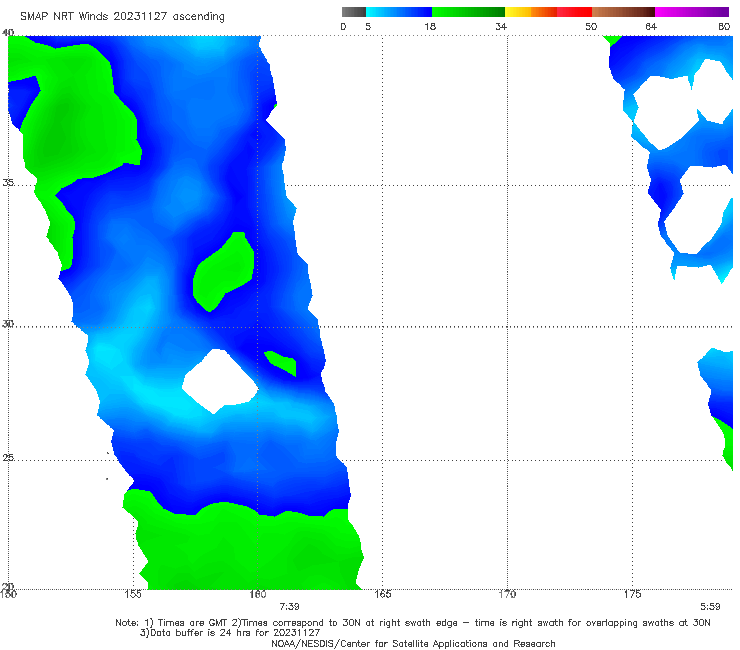The width and height of the screenshot is (740, 650).
Task: Click the latitude axis label "35"
Action: [x=8, y=182]
